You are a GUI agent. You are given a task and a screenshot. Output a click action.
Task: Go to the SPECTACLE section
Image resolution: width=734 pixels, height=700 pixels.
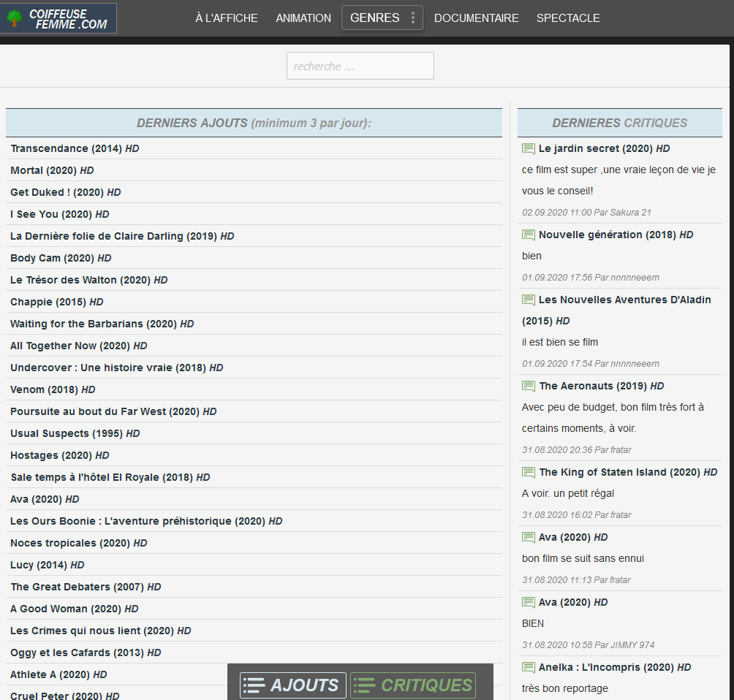coord(568,18)
